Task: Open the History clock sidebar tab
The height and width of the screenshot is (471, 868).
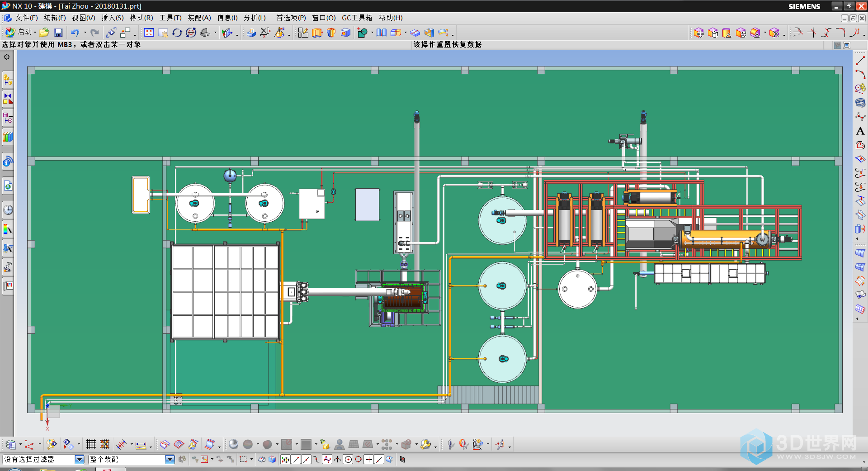Action: [x=8, y=210]
